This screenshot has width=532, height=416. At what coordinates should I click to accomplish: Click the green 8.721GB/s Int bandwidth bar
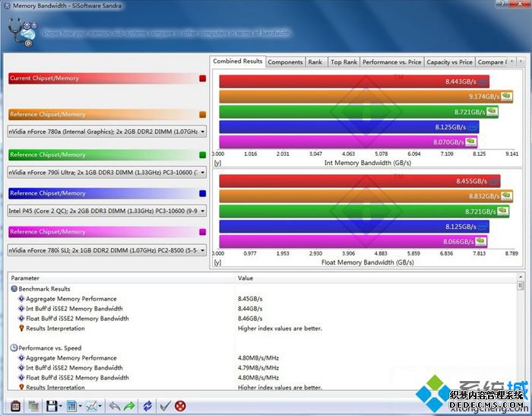point(359,112)
